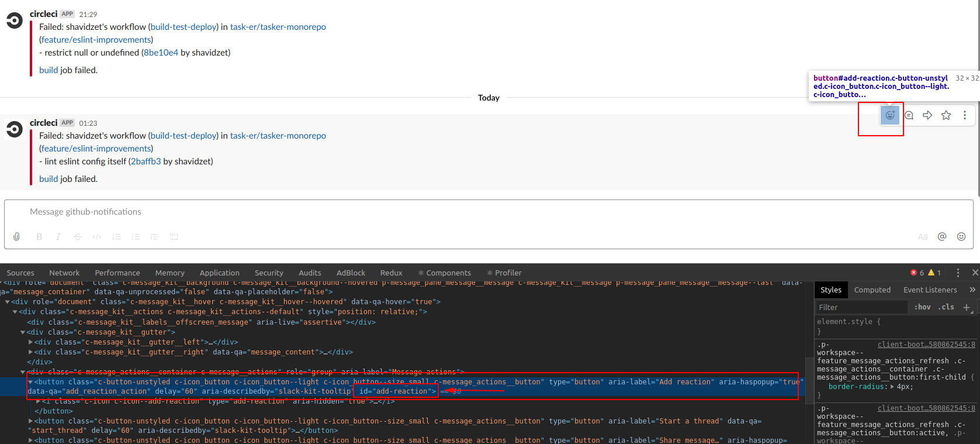
Task: Click the circleci sender name at 01:23
Action: 44,123
